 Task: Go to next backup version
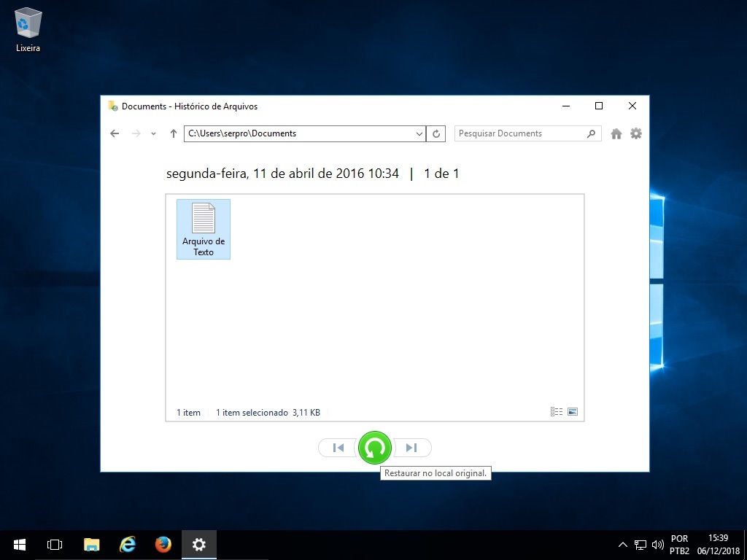[x=411, y=448]
